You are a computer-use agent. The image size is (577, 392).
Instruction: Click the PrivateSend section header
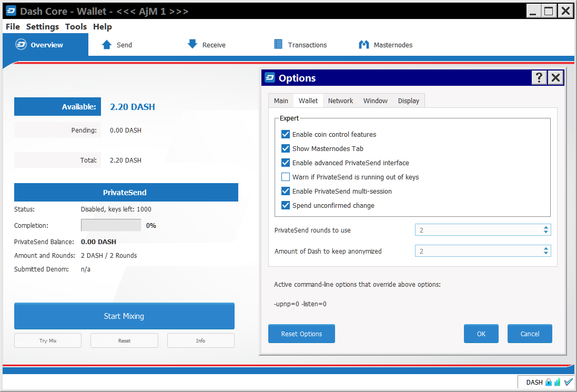pyautogui.click(x=126, y=192)
